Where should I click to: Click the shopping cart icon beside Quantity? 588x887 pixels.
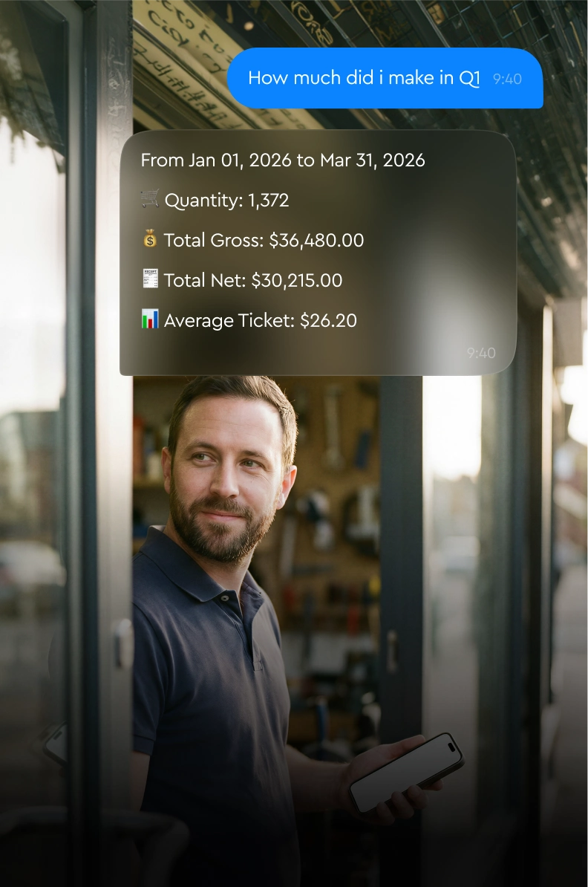(x=150, y=198)
